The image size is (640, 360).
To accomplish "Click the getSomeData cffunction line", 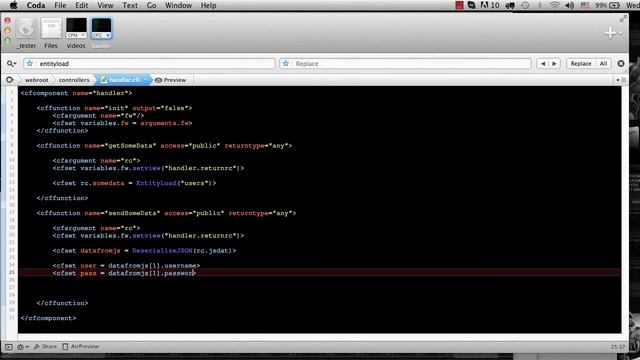I will click(164, 146).
